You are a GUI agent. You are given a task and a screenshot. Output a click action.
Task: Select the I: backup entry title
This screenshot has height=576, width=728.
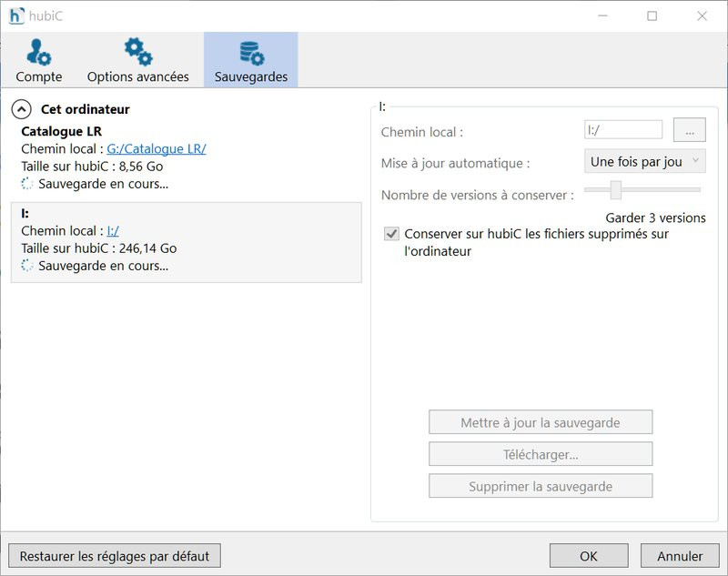[x=25, y=214]
